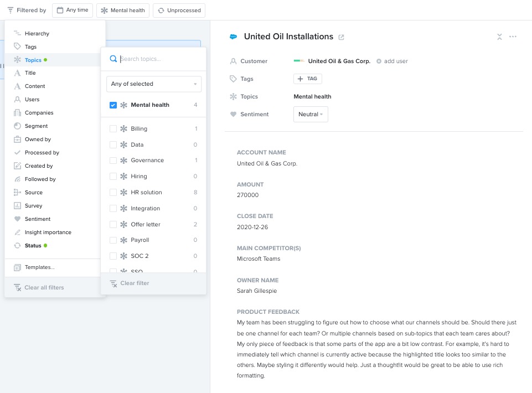Click the + TAG button
Screen dimensions: 532x393
click(x=307, y=79)
